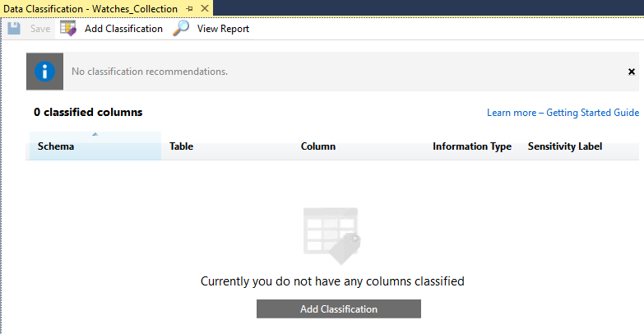This screenshot has width=644, height=334.
Task: Click the empty-state table tag illustration
Action: tap(331, 236)
